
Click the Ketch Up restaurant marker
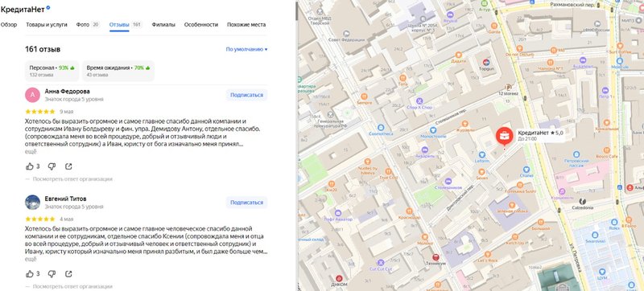pos(514,237)
